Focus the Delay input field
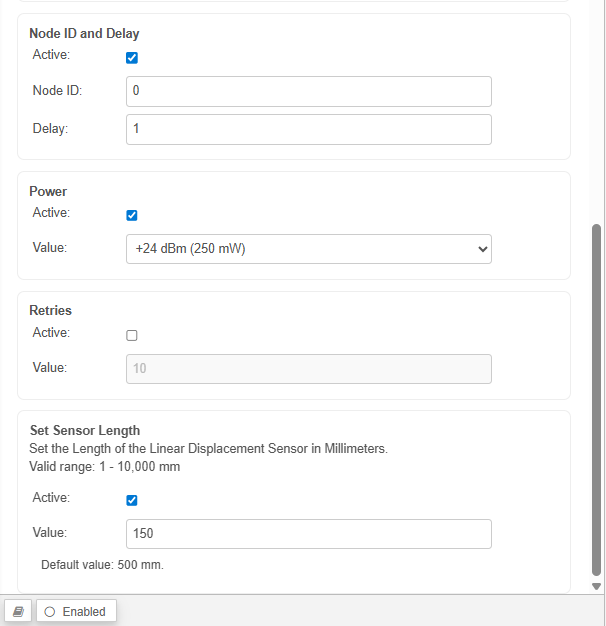This screenshot has width=606, height=626. 308,129
